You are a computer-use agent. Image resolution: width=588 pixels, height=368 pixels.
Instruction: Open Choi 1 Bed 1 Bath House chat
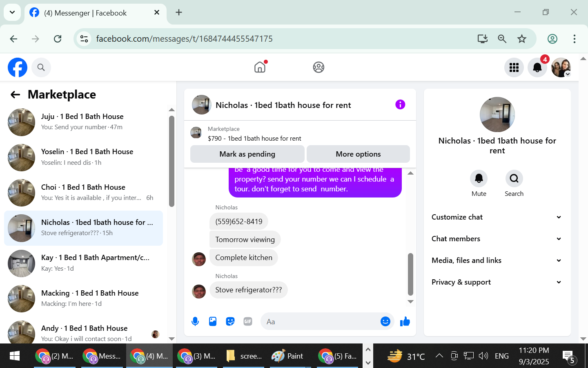coord(83,193)
